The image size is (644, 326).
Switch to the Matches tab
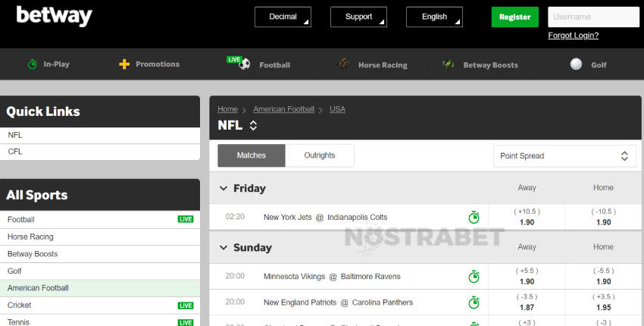coord(252,155)
